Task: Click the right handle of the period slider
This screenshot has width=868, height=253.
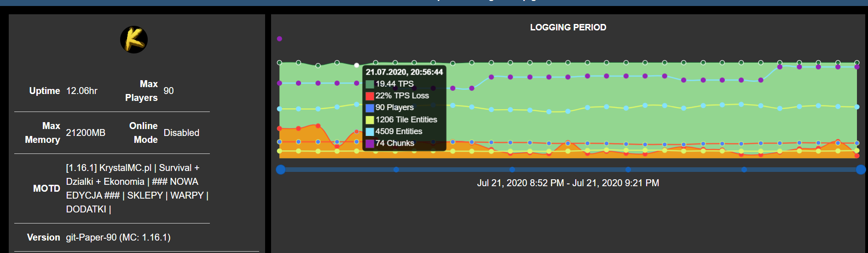Action: pos(861,170)
